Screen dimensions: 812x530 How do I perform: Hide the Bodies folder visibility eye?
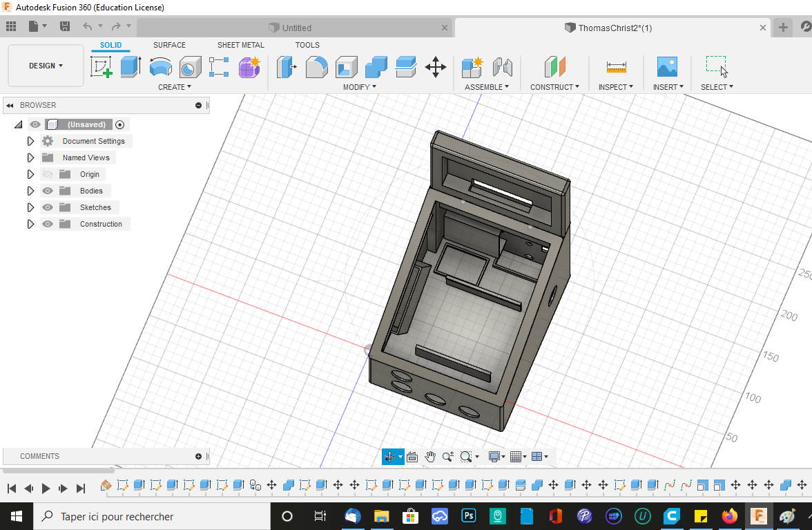pyautogui.click(x=48, y=191)
